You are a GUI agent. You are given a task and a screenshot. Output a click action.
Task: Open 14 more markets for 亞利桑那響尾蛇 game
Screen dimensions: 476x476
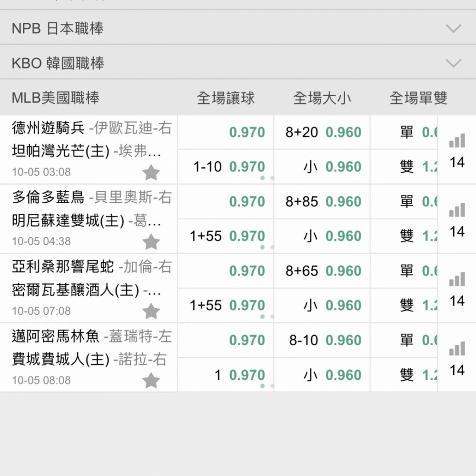tap(457, 301)
